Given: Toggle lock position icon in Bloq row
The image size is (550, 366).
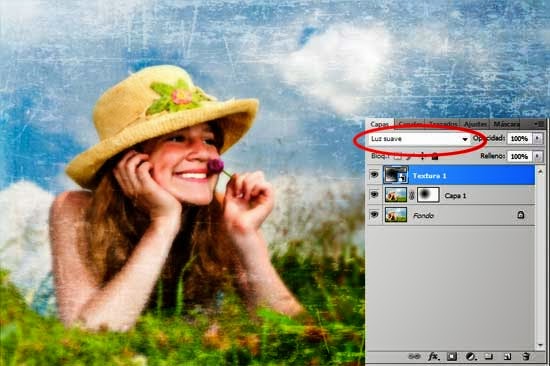Looking at the screenshot, I should (422, 156).
